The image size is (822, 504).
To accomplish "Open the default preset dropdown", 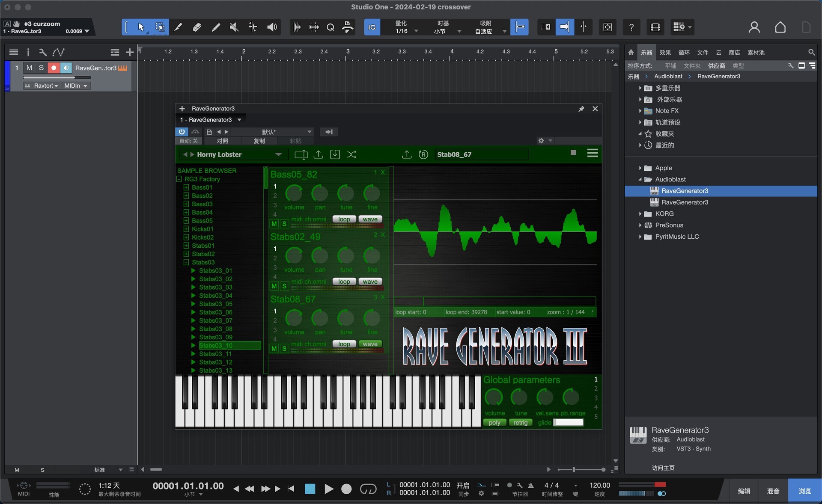I will click(x=273, y=132).
